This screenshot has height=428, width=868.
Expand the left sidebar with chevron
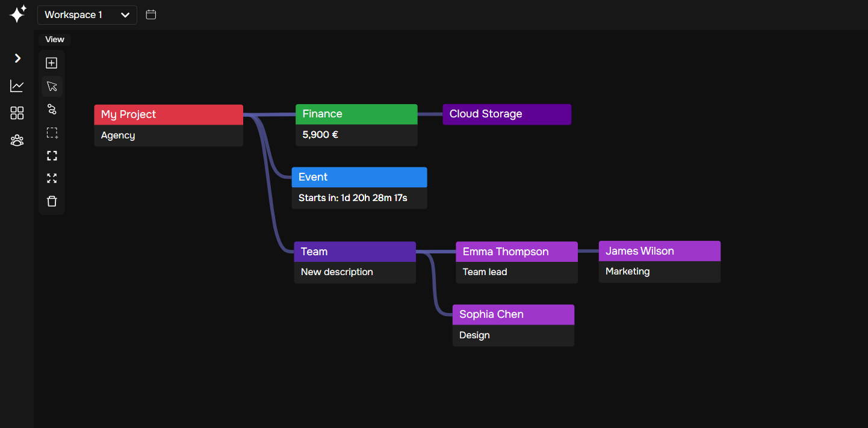coord(17,58)
